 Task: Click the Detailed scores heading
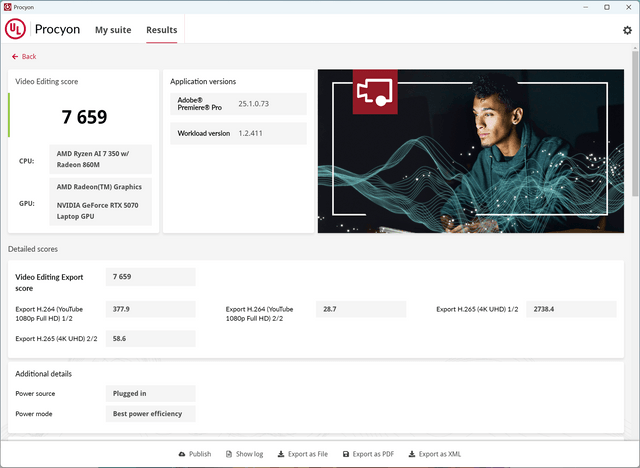coord(33,249)
